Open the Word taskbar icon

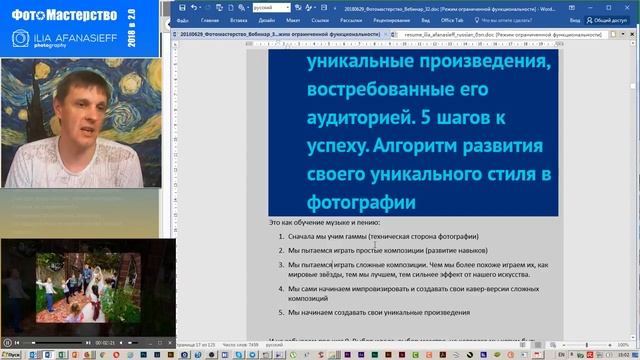click(x=48, y=355)
